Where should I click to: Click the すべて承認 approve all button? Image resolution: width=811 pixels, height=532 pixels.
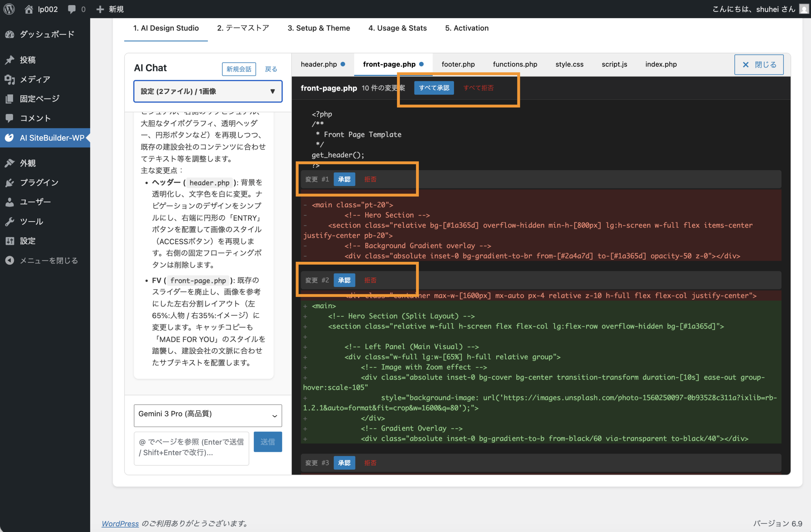434,88
